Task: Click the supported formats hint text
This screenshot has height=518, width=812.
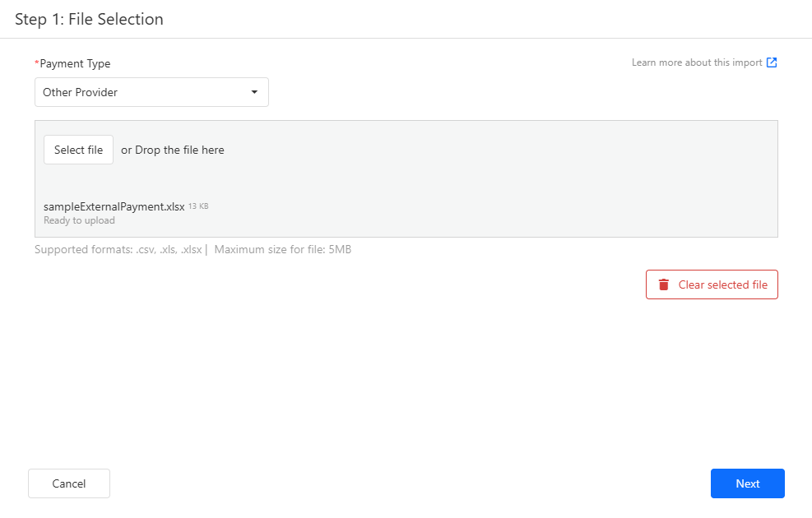Action: (x=118, y=249)
